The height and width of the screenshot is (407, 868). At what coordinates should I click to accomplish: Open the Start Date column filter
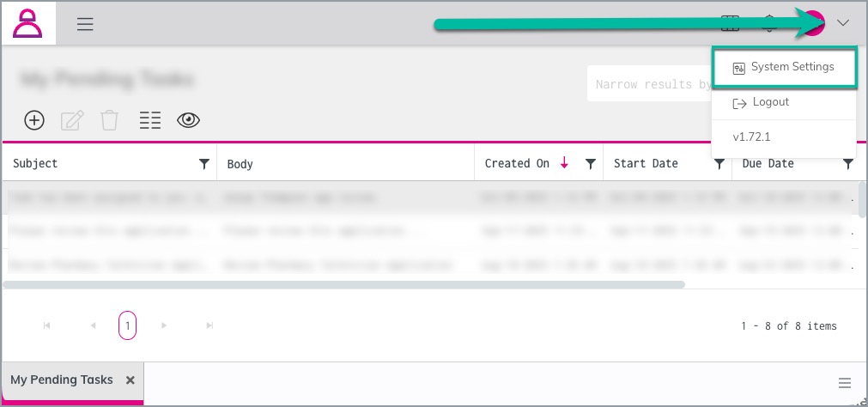coord(719,164)
